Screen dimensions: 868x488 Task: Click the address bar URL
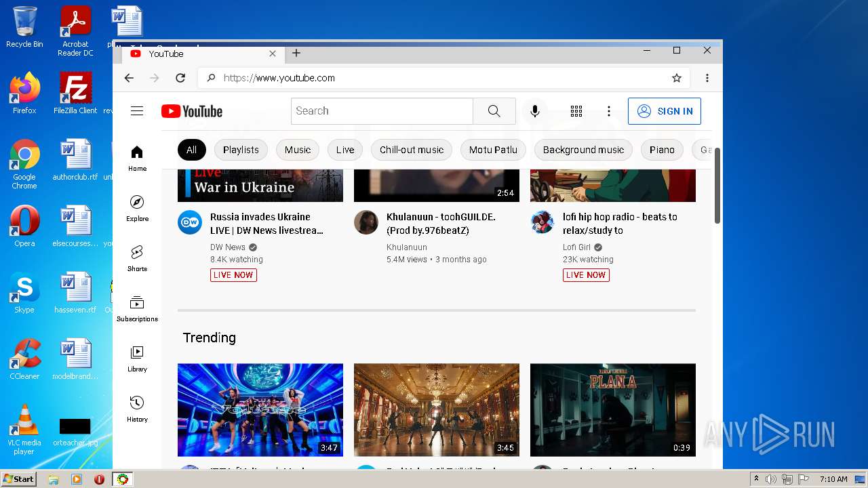tap(279, 78)
